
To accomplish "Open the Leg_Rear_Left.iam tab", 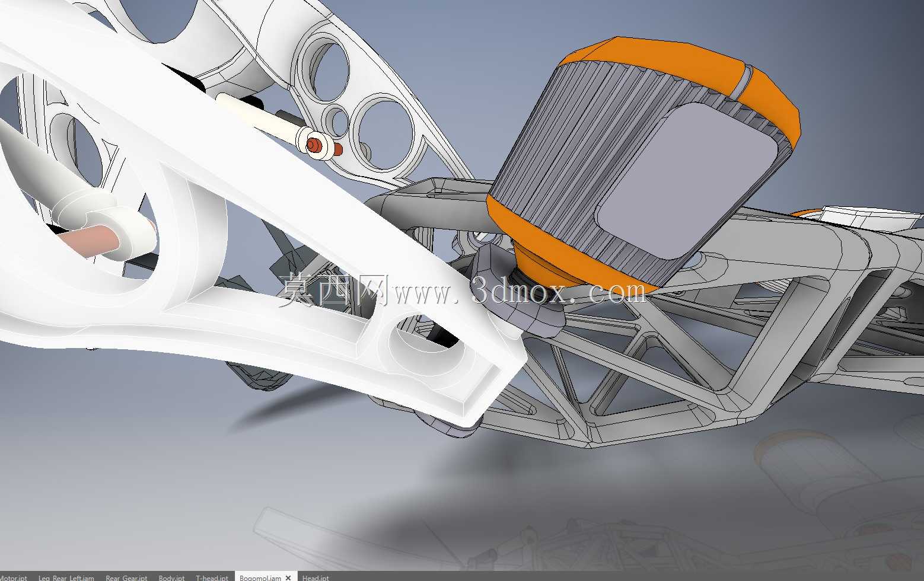I will (66, 577).
